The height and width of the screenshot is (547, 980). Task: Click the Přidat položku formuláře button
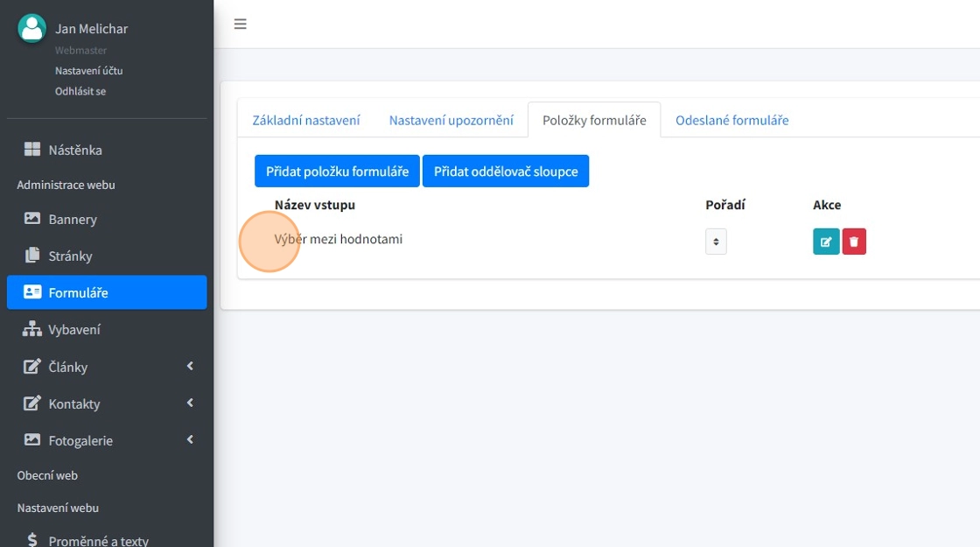pos(337,172)
